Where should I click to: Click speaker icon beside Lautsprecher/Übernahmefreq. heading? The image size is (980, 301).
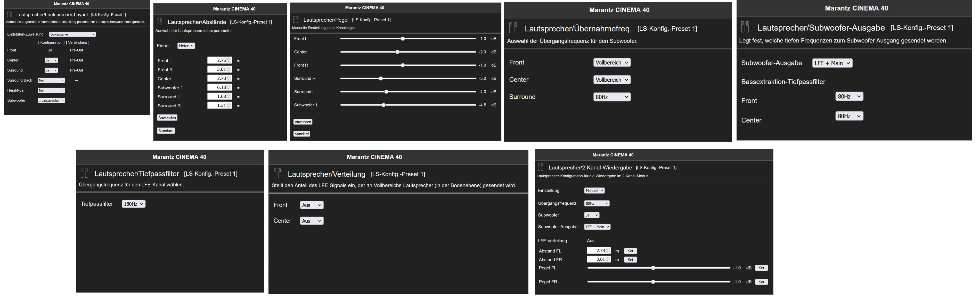coord(513,28)
